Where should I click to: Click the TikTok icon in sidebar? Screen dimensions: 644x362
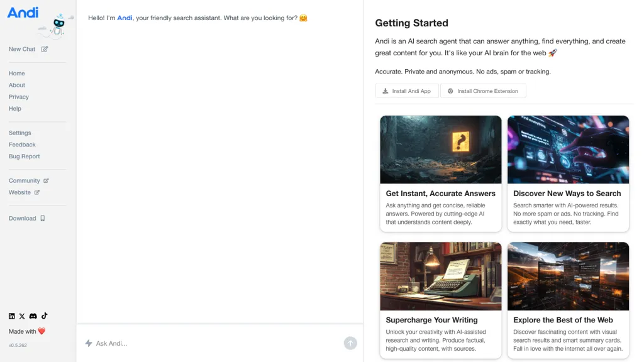pyautogui.click(x=44, y=316)
